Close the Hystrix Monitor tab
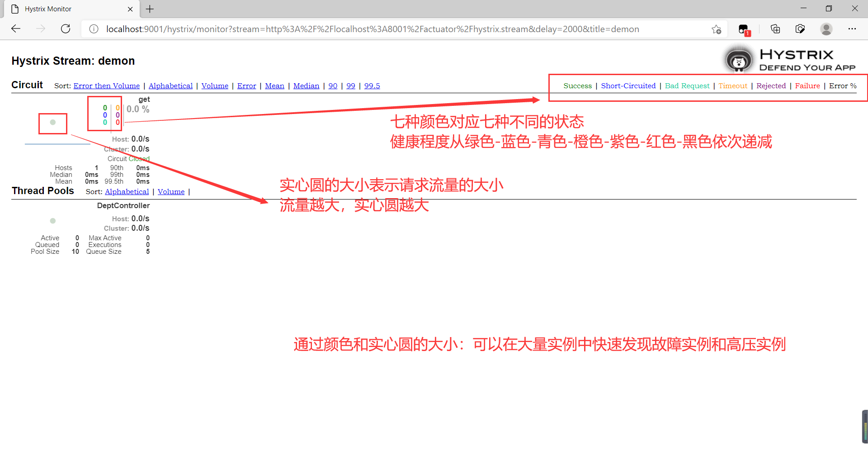The width and height of the screenshot is (868, 466). (x=130, y=9)
